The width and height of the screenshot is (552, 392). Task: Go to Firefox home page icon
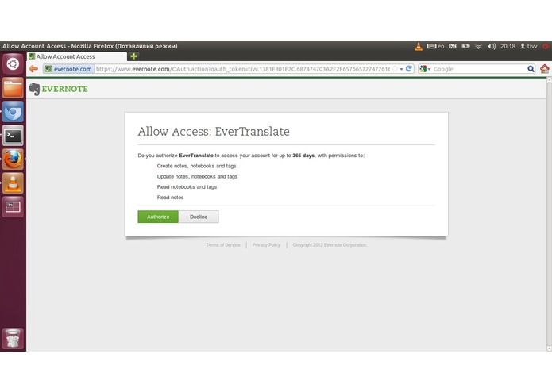click(x=545, y=69)
